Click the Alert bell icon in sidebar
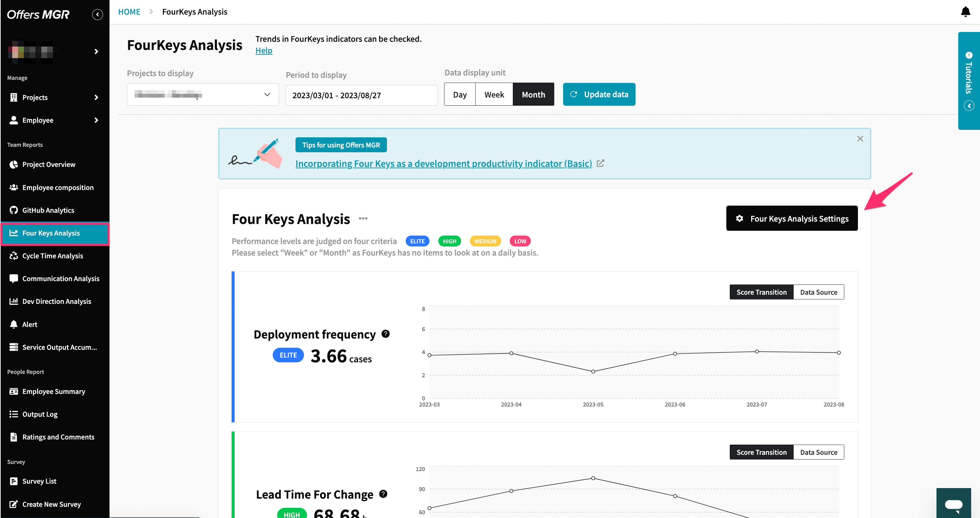This screenshot has width=980, height=518. pos(14,324)
